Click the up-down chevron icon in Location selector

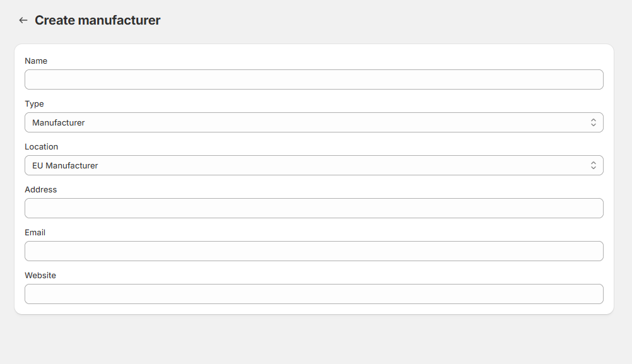coord(594,165)
